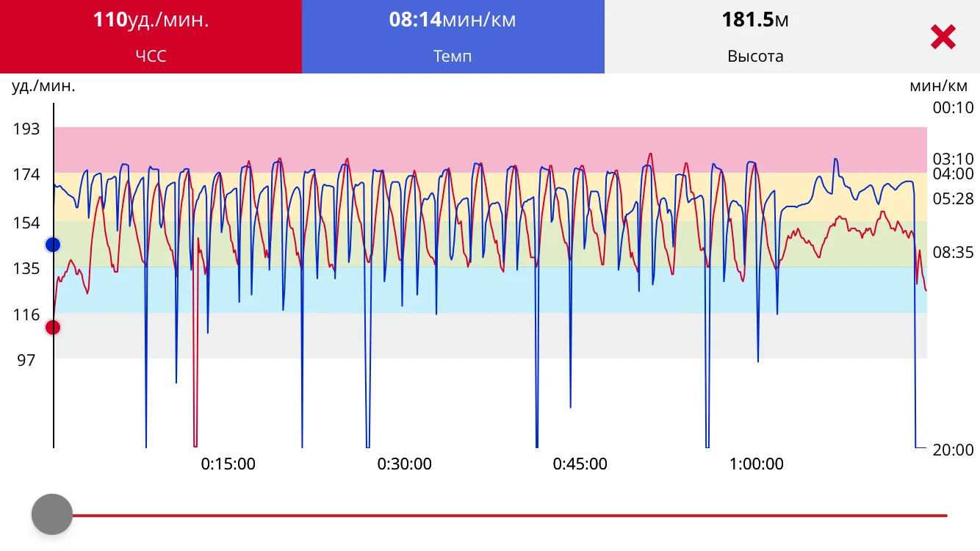Click the 03:10 pace axis value
980x551 pixels.
point(953,159)
